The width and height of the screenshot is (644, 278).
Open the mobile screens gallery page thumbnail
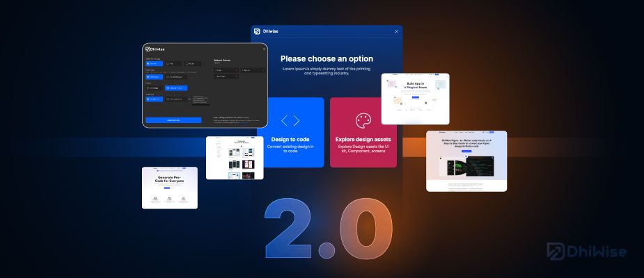tap(235, 158)
